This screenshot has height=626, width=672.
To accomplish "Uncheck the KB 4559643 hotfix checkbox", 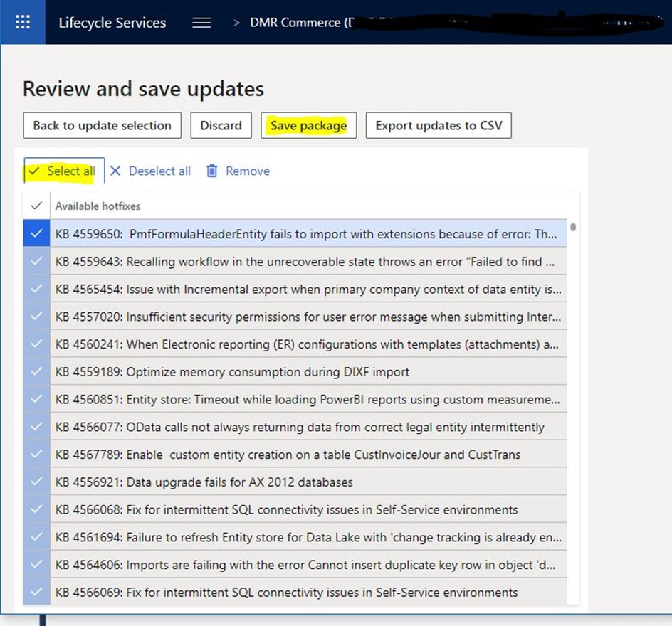I will (36, 261).
